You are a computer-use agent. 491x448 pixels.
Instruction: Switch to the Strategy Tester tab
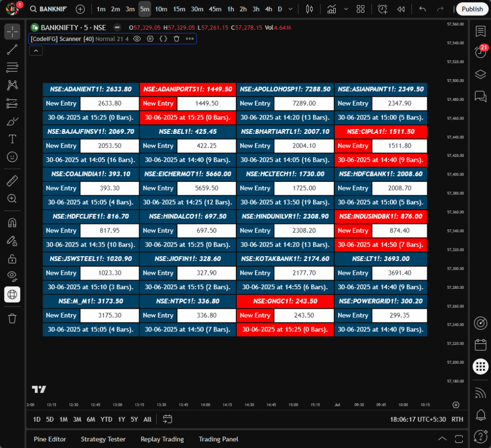click(x=103, y=439)
